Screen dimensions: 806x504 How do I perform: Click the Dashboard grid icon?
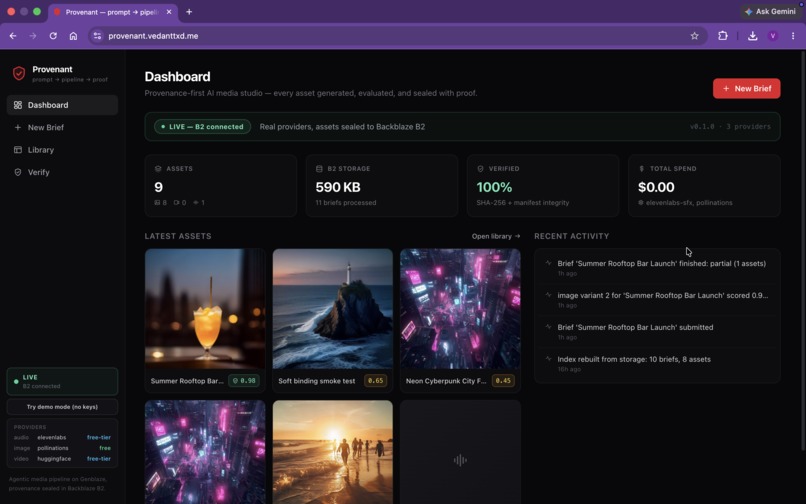pos(18,105)
